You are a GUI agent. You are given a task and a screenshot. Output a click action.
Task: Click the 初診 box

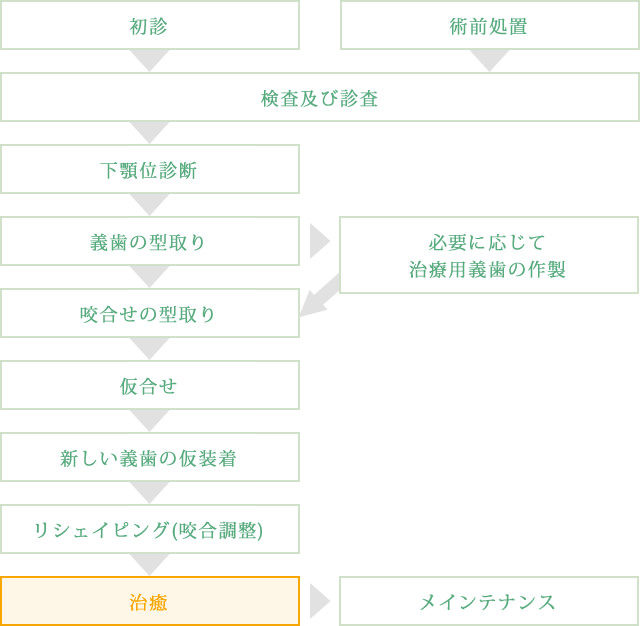pyautogui.click(x=150, y=25)
